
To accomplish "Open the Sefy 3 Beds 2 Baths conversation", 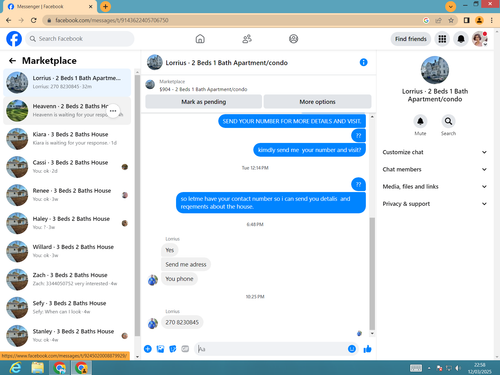I will click(x=67, y=308).
